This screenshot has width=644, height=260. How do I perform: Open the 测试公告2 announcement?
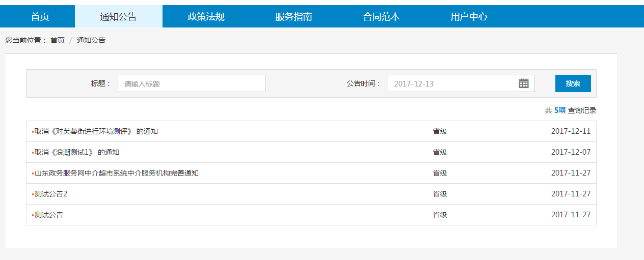[51, 194]
